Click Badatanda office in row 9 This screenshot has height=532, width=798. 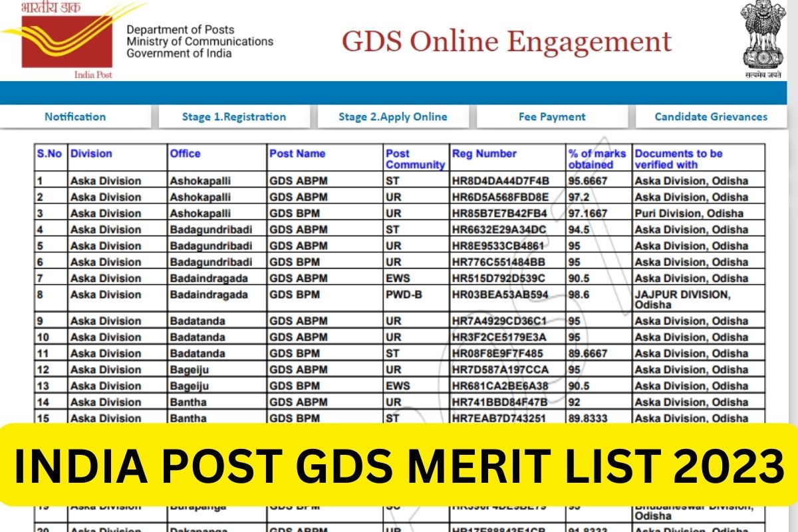tap(197, 321)
